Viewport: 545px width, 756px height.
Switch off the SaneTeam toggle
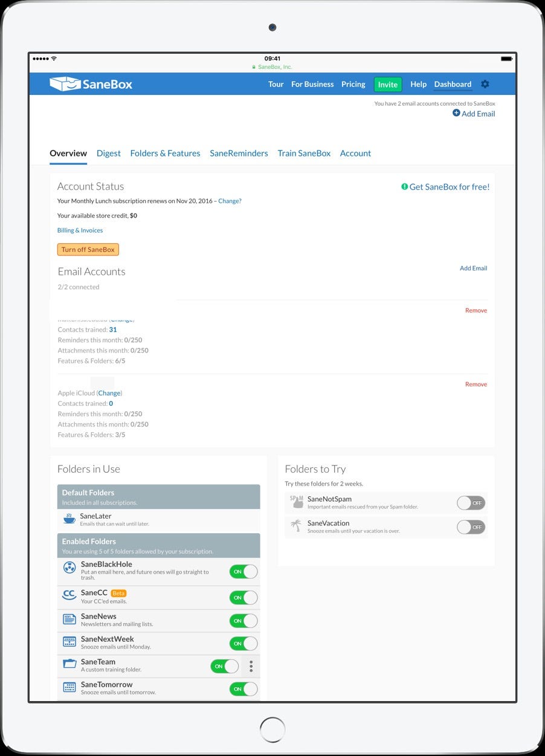pyautogui.click(x=225, y=666)
